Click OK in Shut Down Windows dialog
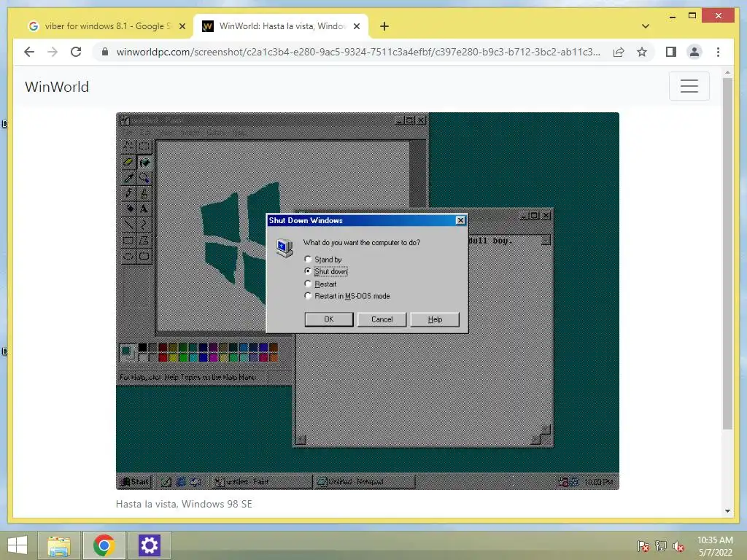 pos(329,319)
